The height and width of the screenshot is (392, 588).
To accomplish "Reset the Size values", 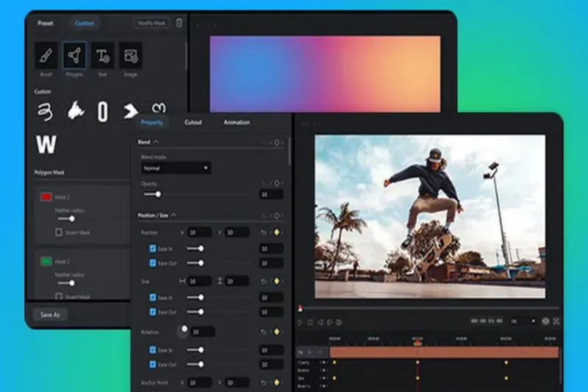I will 264,282.
